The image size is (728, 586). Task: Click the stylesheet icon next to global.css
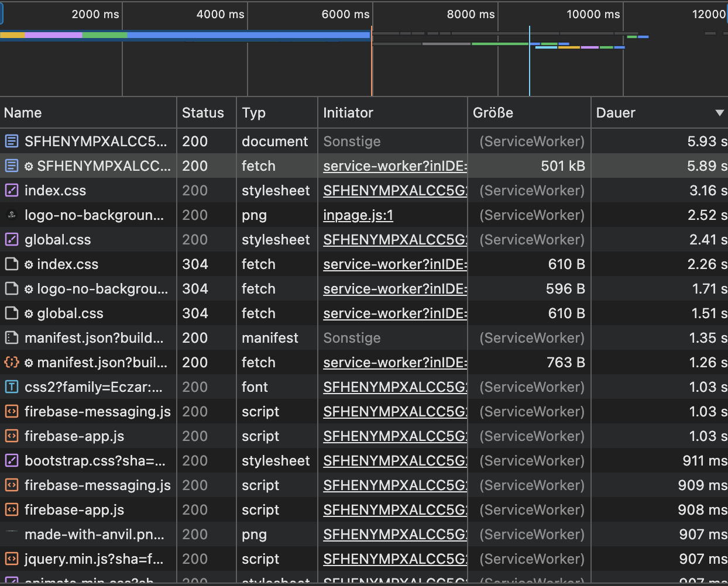tap(11, 239)
